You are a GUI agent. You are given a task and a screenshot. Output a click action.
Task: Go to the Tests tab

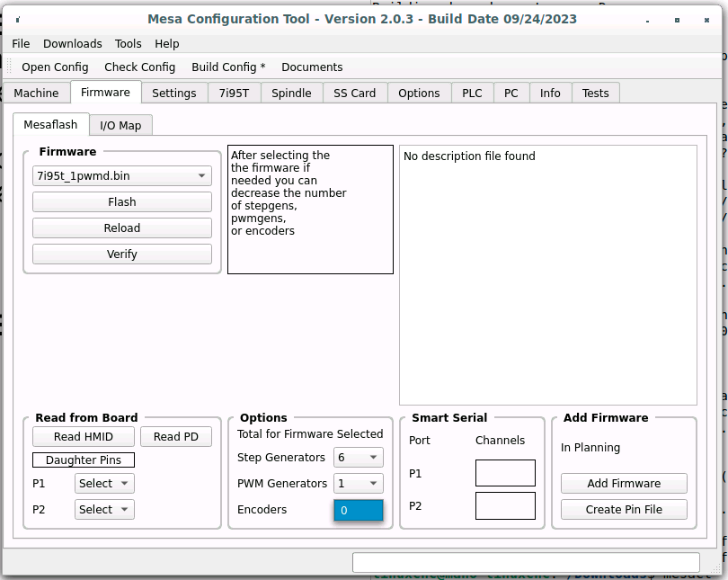(596, 93)
